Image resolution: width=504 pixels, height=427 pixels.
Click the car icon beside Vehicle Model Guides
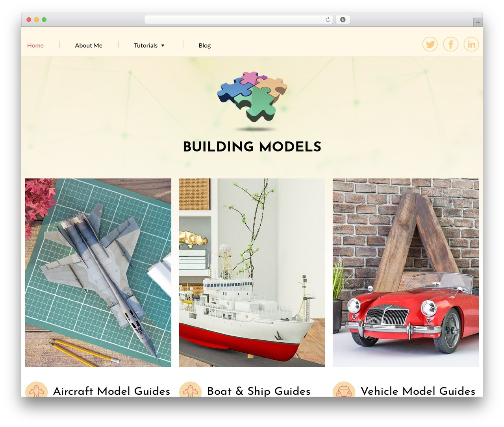[x=344, y=389]
